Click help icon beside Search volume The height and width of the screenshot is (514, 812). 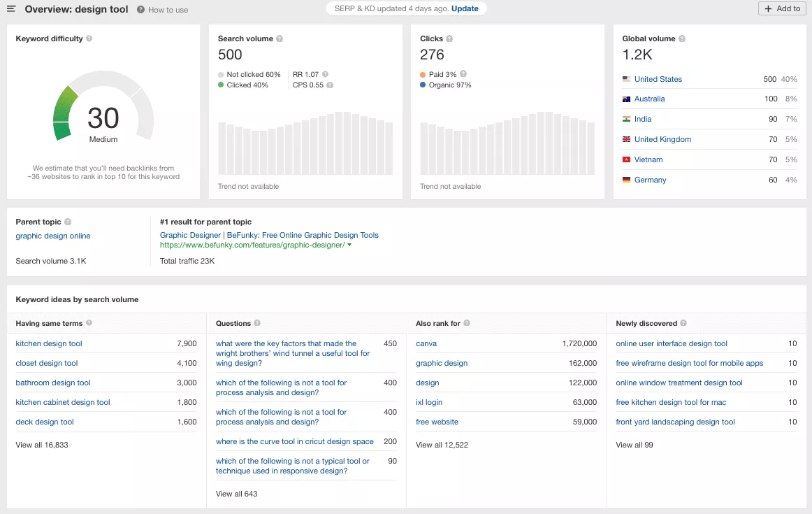280,39
